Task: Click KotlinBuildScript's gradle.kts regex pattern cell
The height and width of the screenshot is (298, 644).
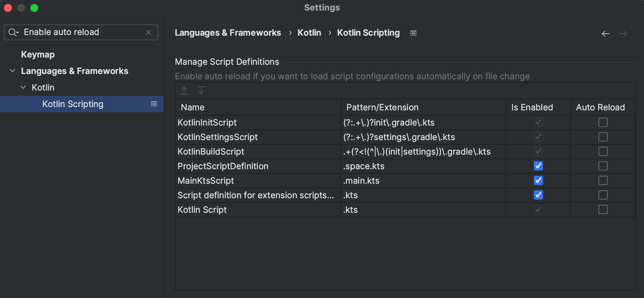Action: click(x=423, y=152)
